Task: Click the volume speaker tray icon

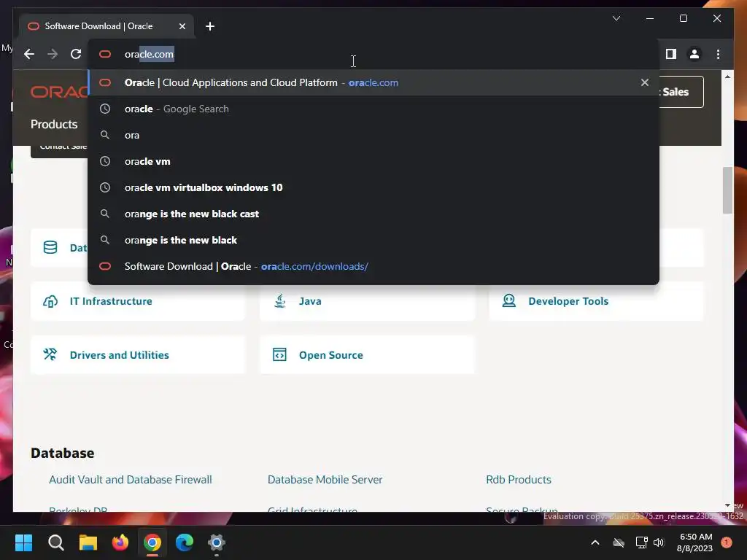Action: click(x=659, y=542)
